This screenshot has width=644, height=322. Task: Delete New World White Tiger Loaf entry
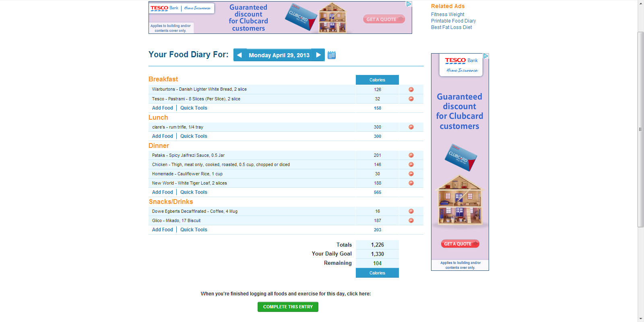pos(411,183)
